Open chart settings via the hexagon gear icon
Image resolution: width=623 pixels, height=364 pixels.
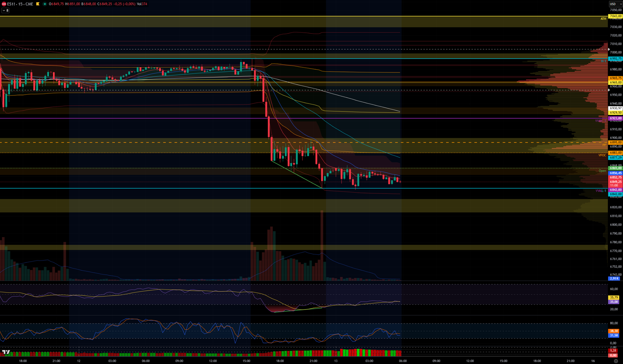616,361
